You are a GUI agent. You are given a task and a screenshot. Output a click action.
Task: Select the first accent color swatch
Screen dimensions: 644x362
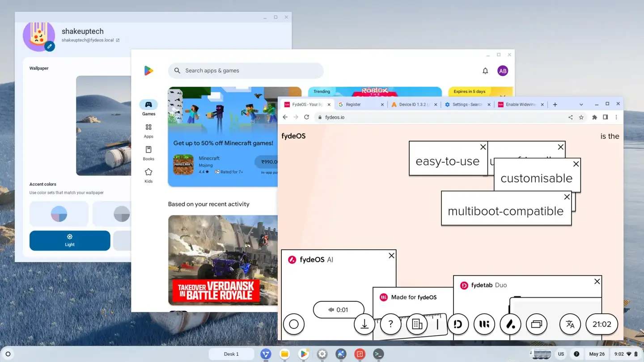pyautogui.click(x=59, y=214)
